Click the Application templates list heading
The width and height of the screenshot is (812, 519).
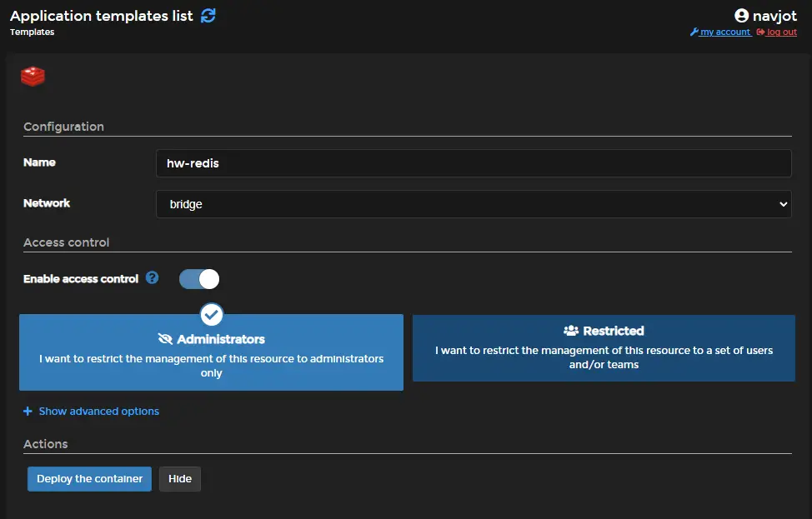pyautogui.click(x=100, y=15)
